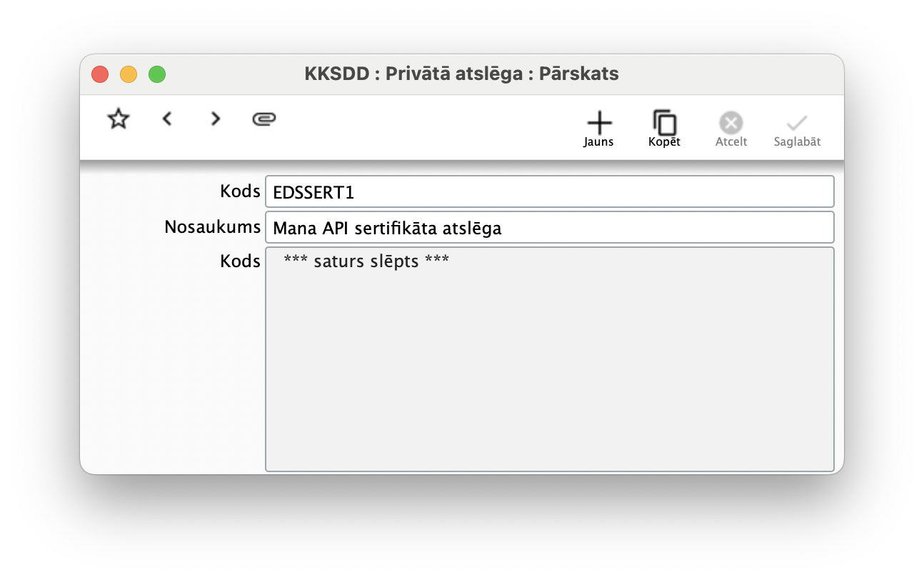Click the Atcelt button label
Image resolution: width=924 pixels, height=580 pixels.
click(730, 141)
